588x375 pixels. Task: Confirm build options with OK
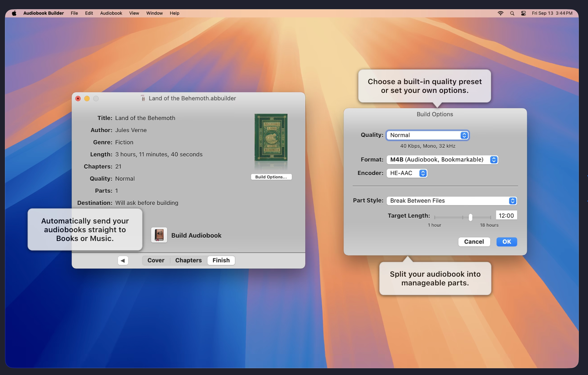pos(506,242)
